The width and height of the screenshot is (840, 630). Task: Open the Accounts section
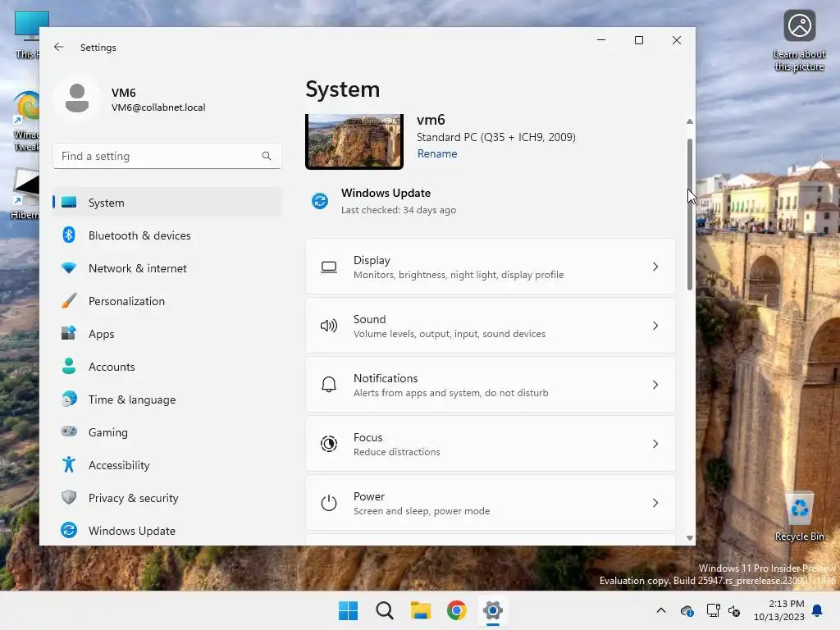[167, 367]
